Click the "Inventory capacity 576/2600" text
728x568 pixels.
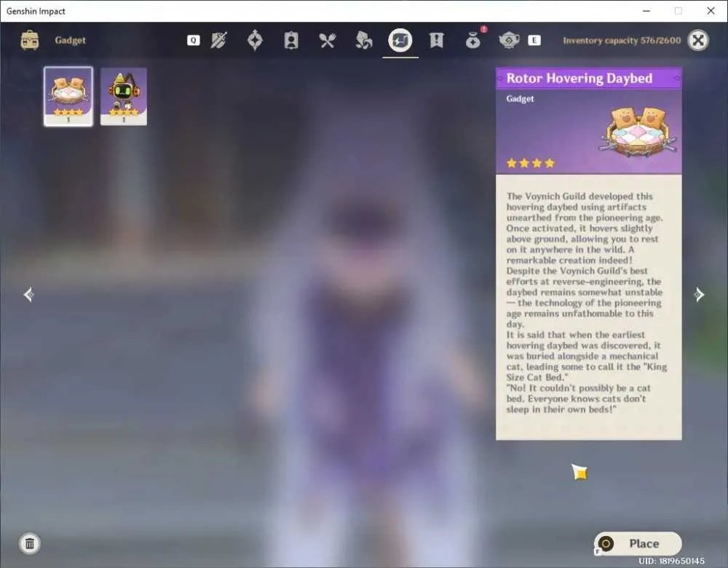pos(622,40)
